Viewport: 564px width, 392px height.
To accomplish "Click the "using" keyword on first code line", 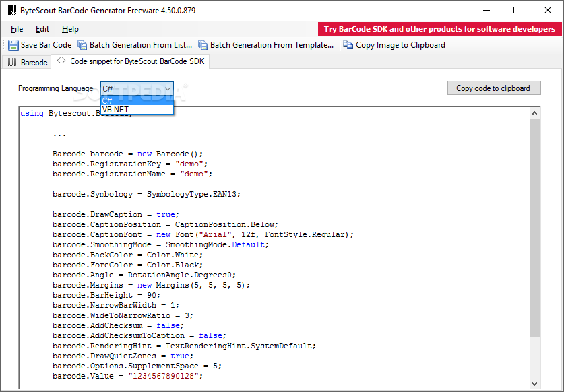I will 32,113.
